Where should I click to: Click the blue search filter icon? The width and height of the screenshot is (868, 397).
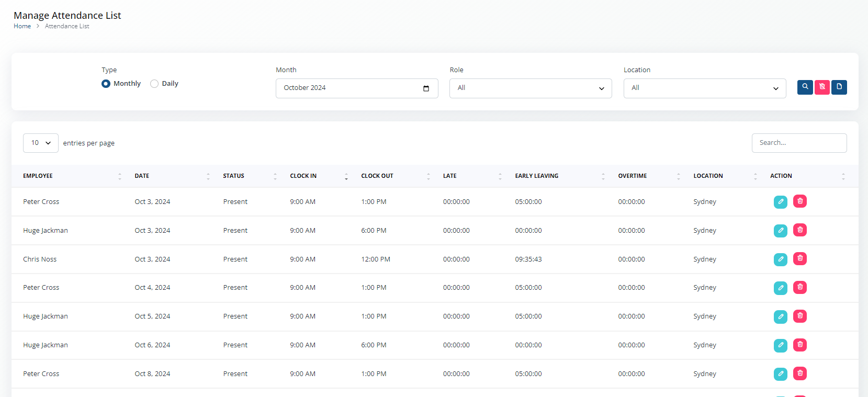(x=805, y=87)
